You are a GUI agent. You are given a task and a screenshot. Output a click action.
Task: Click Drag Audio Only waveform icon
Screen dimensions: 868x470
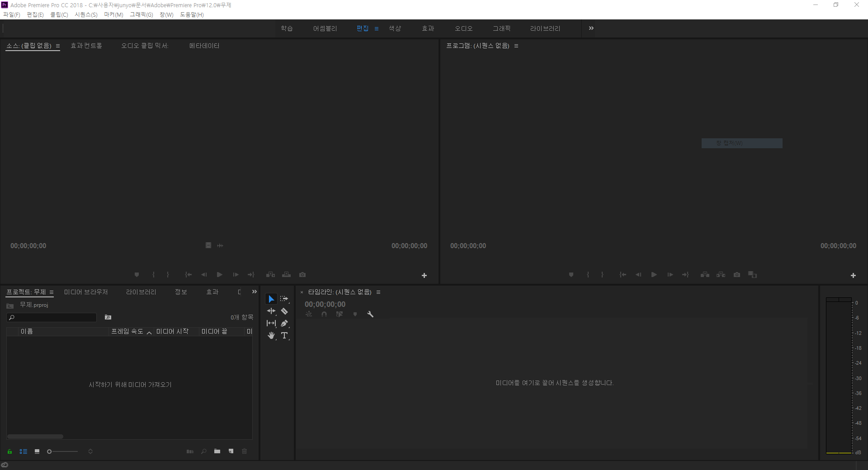click(220, 245)
